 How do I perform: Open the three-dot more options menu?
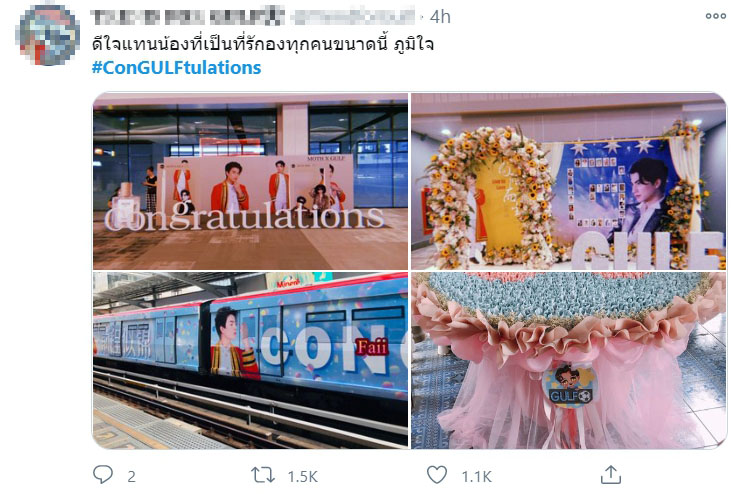(715, 16)
